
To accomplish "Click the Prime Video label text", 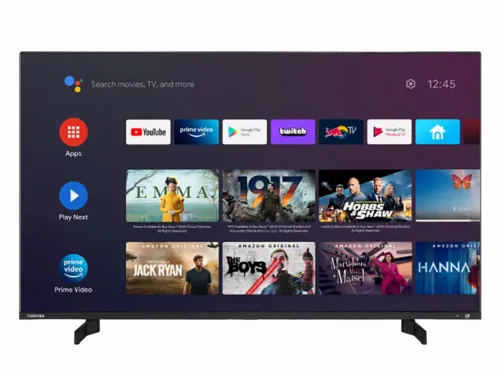I will pyautogui.click(x=73, y=290).
